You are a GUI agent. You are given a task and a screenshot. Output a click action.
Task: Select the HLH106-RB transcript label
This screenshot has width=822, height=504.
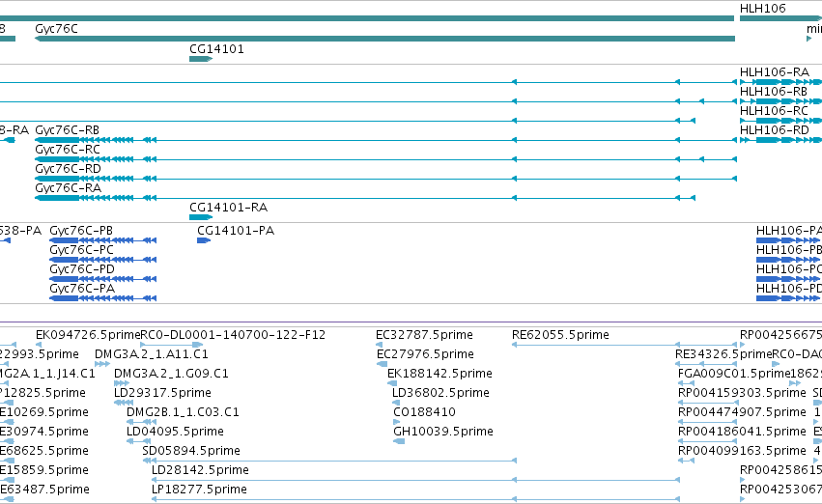[774, 91]
